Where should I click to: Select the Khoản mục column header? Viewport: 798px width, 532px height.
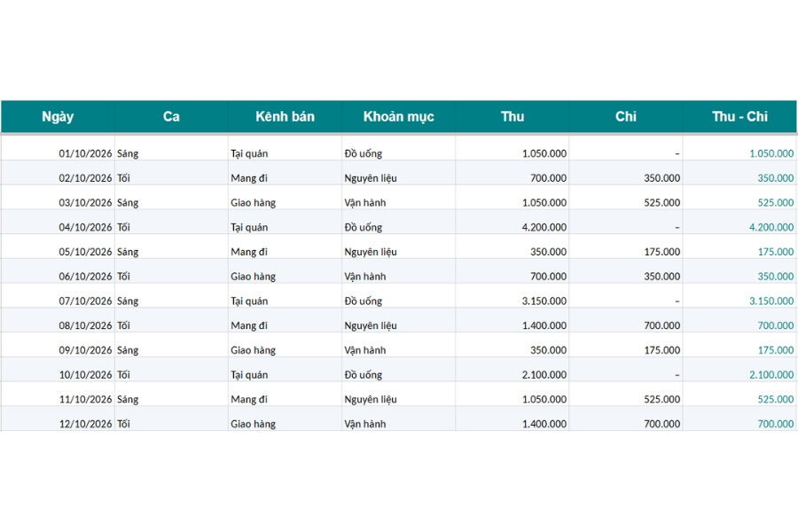[398, 116]
